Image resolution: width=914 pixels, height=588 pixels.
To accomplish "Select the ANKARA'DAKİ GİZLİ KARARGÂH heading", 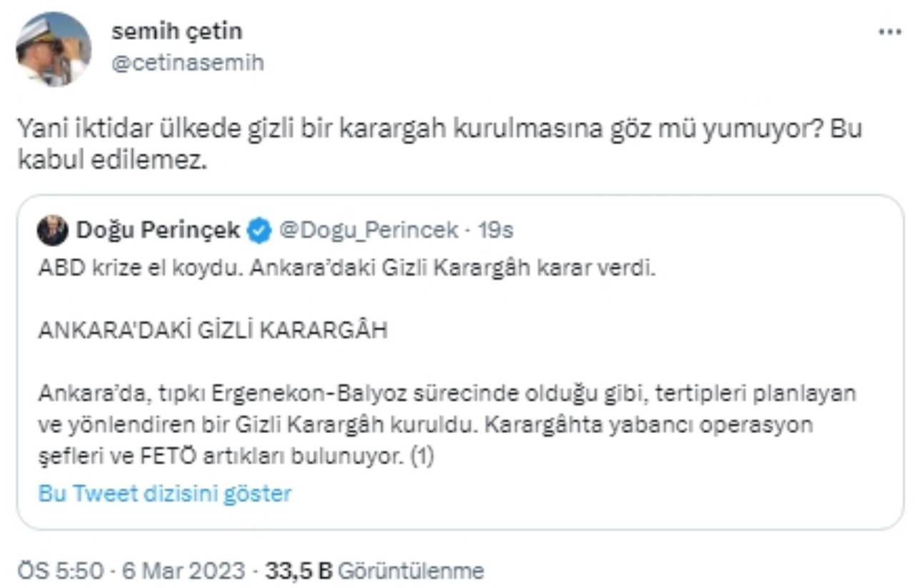I will 213,332.
